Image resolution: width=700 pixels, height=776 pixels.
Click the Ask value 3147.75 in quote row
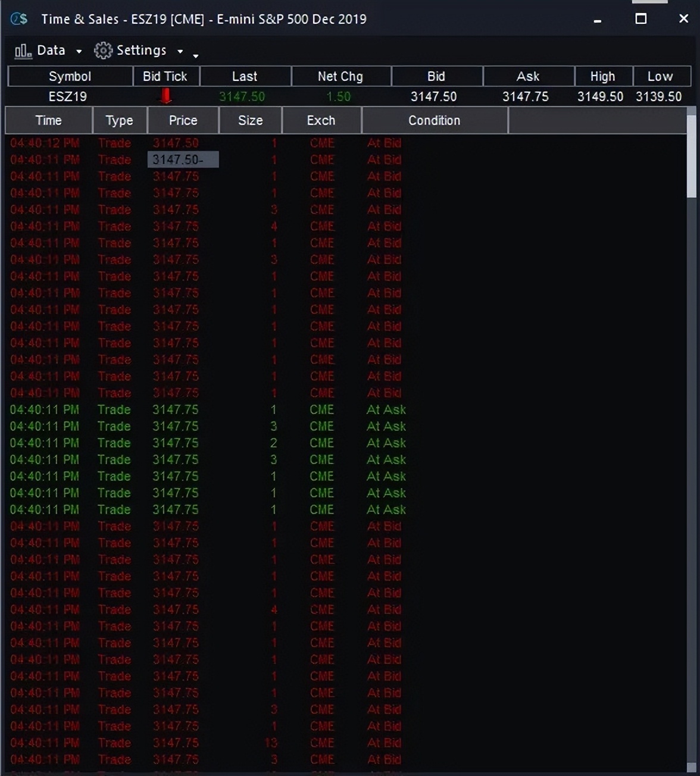click(x=525, y=96)
